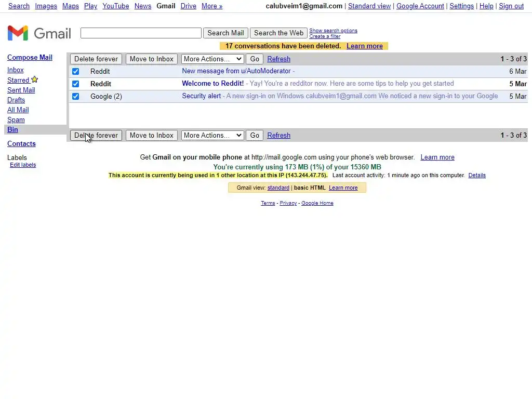Open the Create a filter link
Image resolution: width=532 pixels, height=399 pixels.
point(325,36)
